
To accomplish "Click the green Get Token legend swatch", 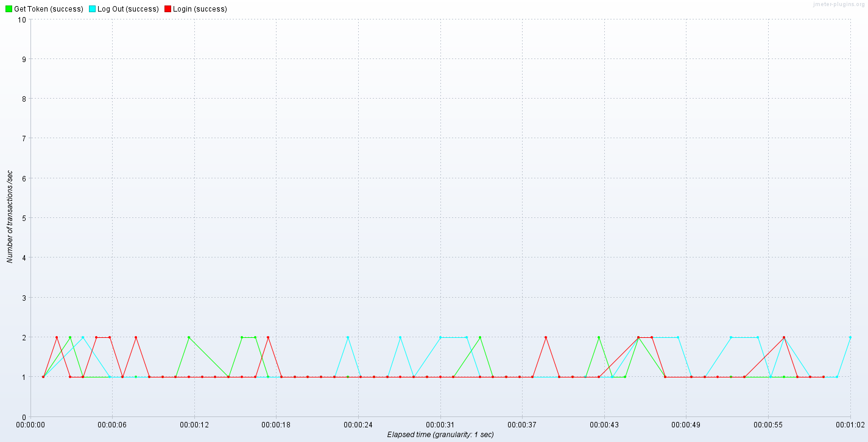I will coord(9,9).
